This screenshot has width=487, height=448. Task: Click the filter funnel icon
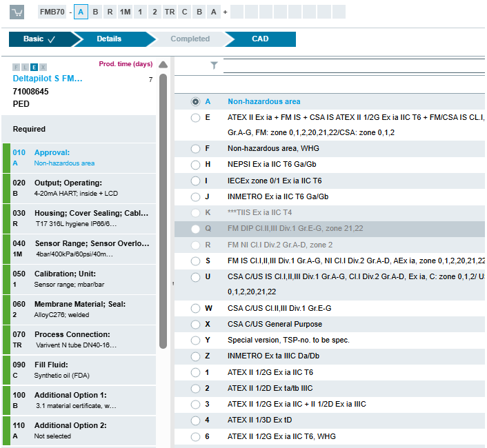[x=214, y=65]
